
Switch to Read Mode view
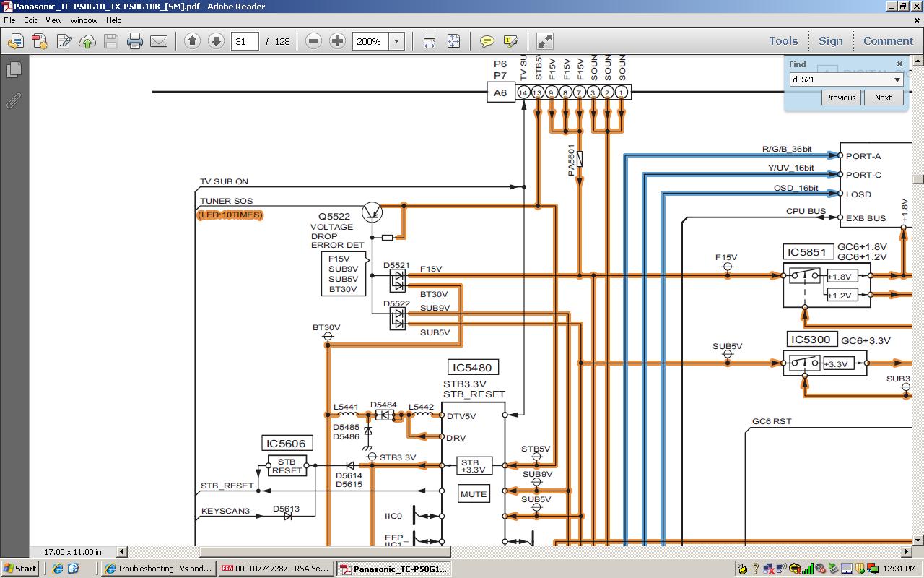[545, 41]
